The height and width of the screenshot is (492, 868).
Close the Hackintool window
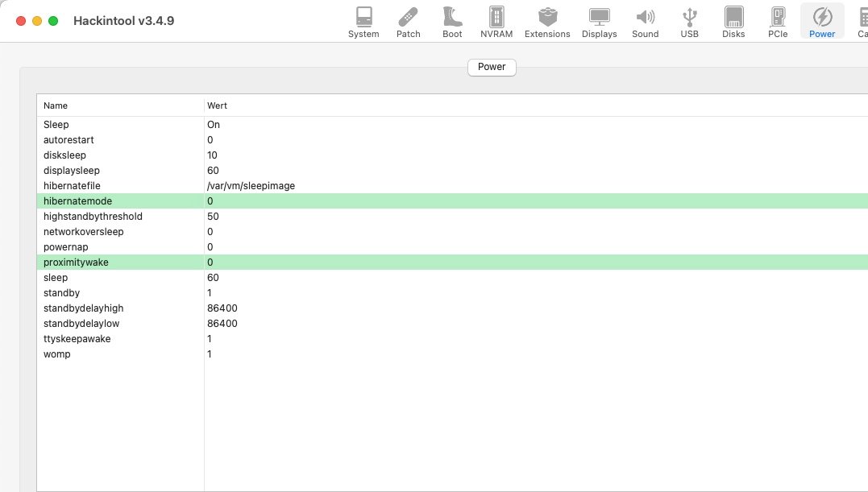click(x=21, y=21)
